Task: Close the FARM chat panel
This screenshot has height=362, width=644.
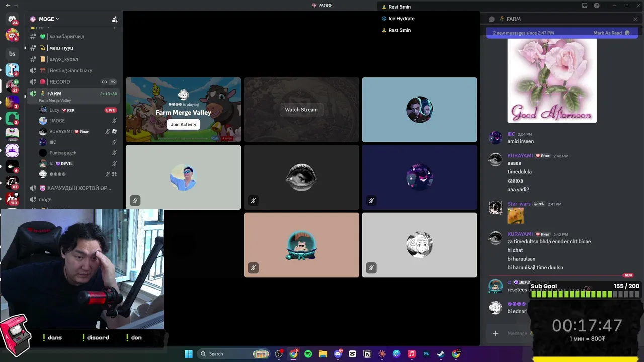Action: tap(635, 19)
